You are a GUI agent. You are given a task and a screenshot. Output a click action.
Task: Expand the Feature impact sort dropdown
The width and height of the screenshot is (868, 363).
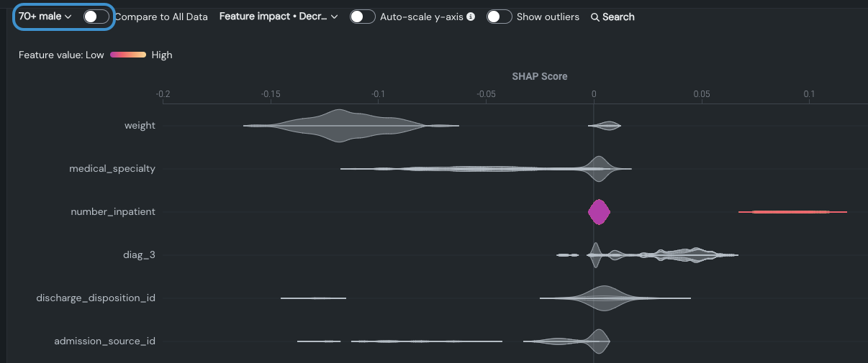[279, 17]
